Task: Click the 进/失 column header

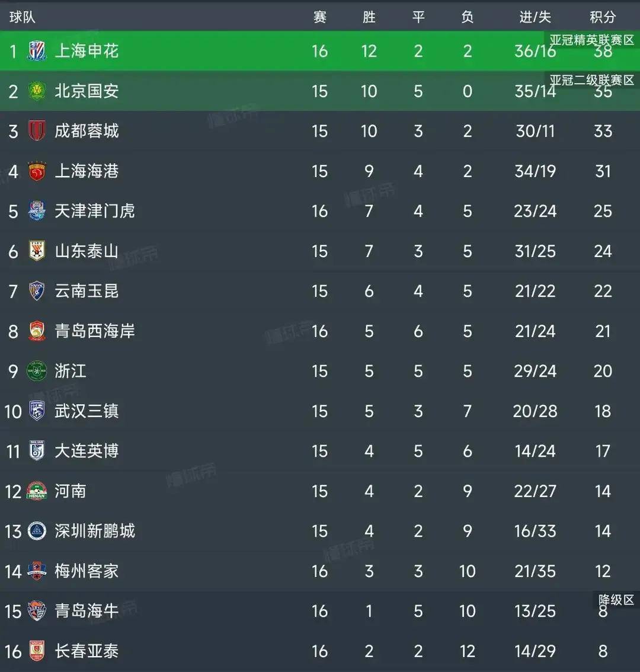Action: pyautogui.click(x=535, y=17)
